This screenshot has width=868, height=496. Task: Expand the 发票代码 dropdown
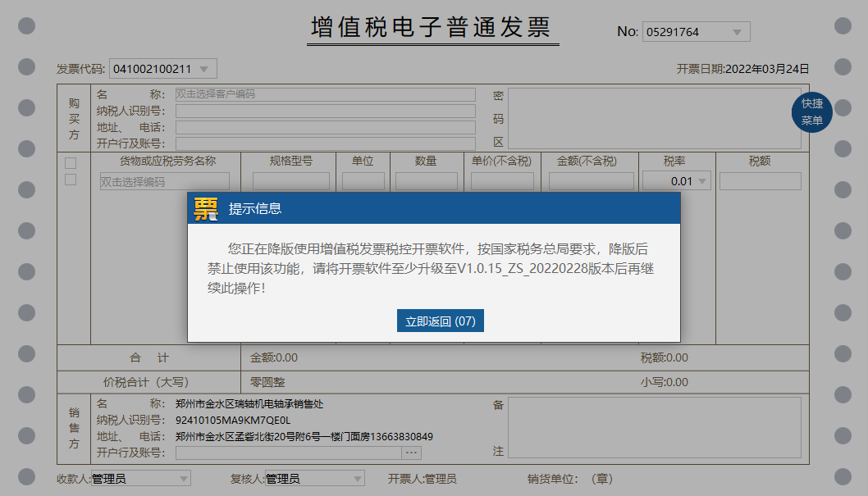click(203, 69)
